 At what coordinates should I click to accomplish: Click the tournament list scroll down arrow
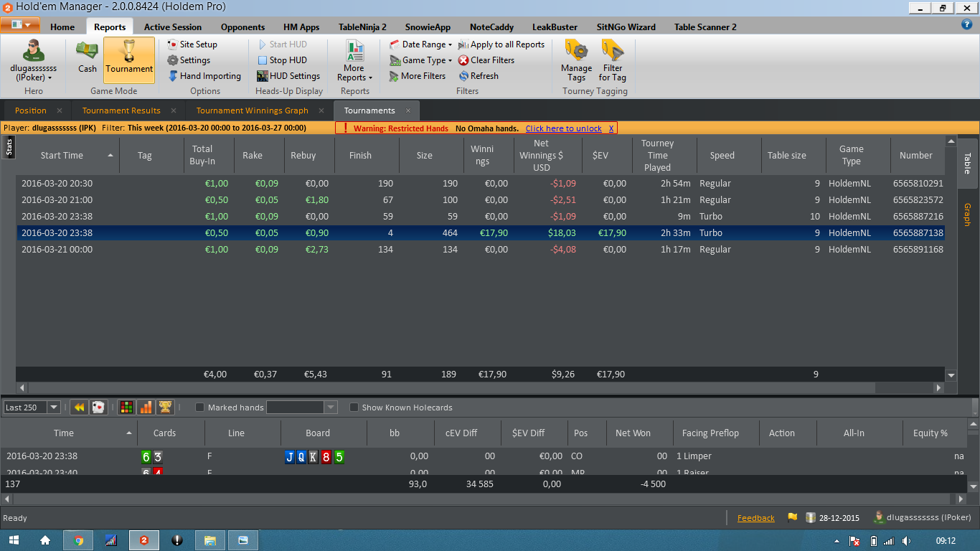[951, 375]
